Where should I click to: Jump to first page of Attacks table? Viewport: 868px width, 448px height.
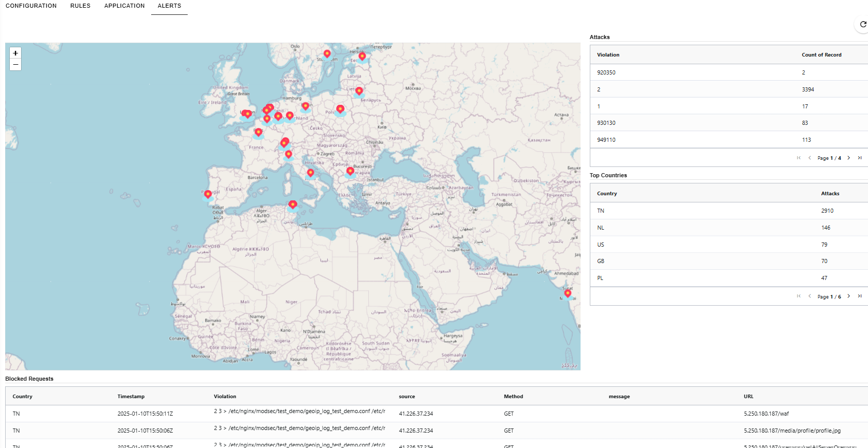(x=799, y=158)
